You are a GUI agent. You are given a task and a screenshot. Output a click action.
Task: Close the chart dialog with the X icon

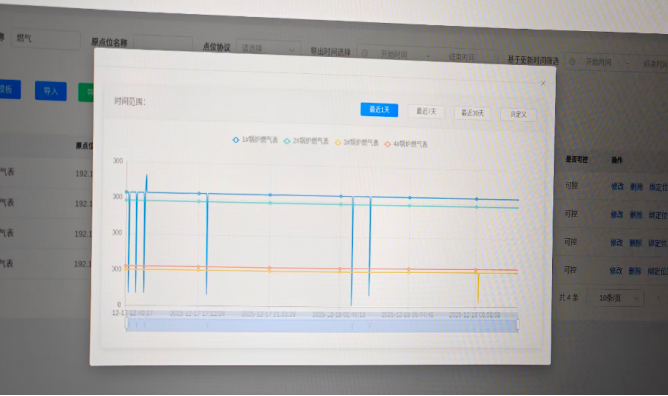[x=543, y=83]
